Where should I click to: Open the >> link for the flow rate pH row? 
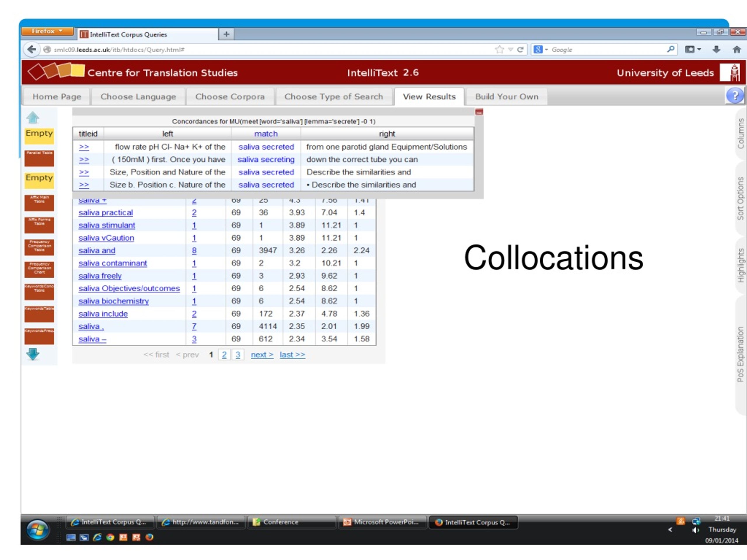pos(84,147)
